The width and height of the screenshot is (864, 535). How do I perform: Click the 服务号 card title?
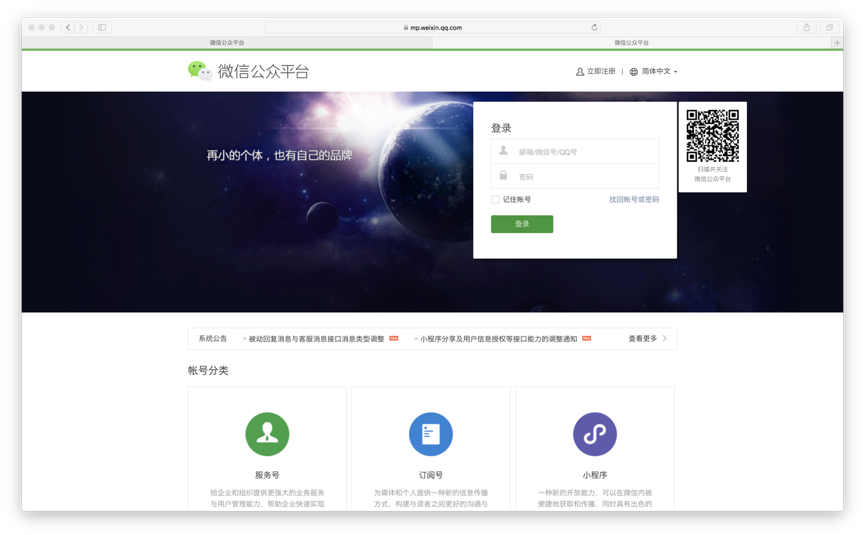tap(267, 475)
